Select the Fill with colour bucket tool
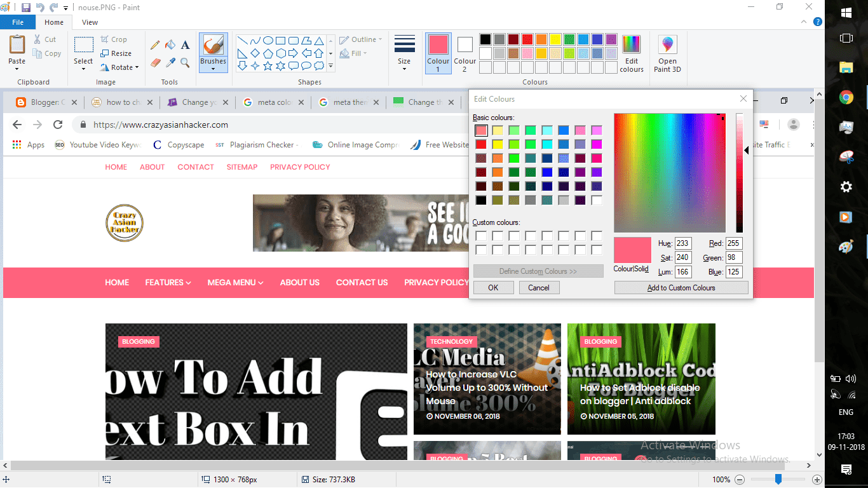 [170, 45]
